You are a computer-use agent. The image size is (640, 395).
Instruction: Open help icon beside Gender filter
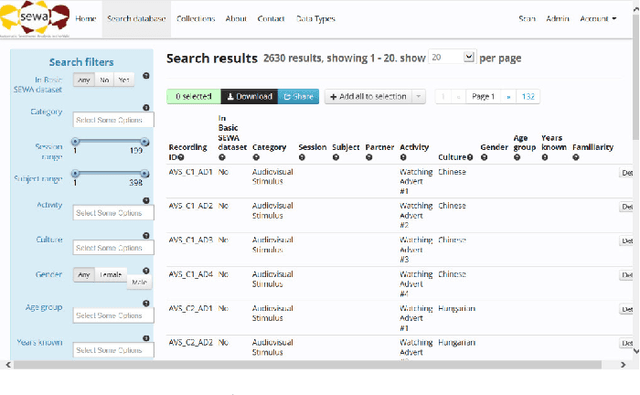click(146, 271)
